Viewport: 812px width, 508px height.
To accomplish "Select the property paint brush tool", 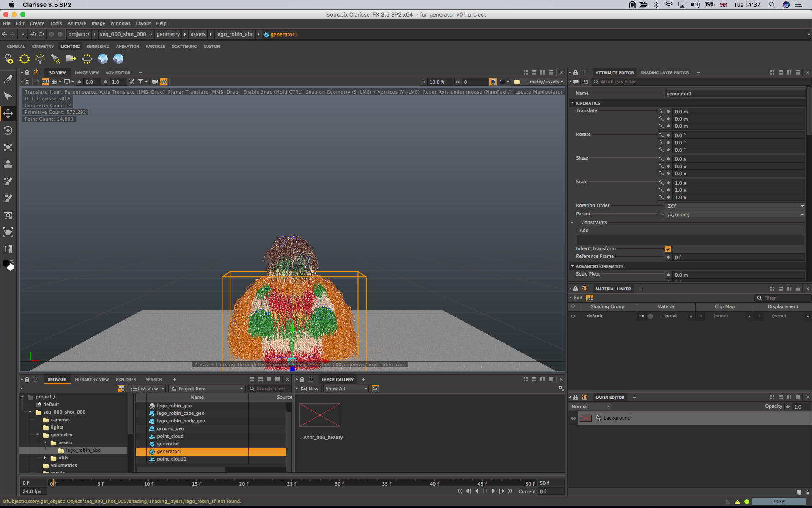I will pos(8,198).
